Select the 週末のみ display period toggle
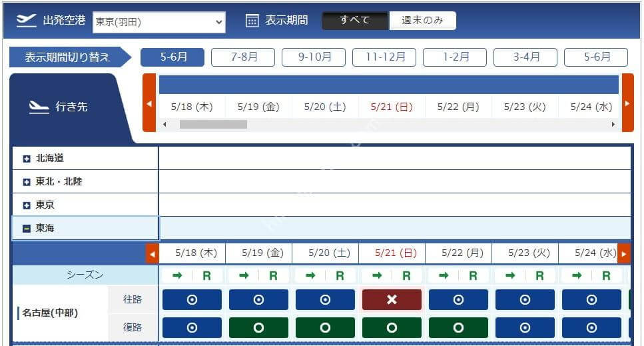The height and width of the screenshot is (346, 644). [423, 20]
